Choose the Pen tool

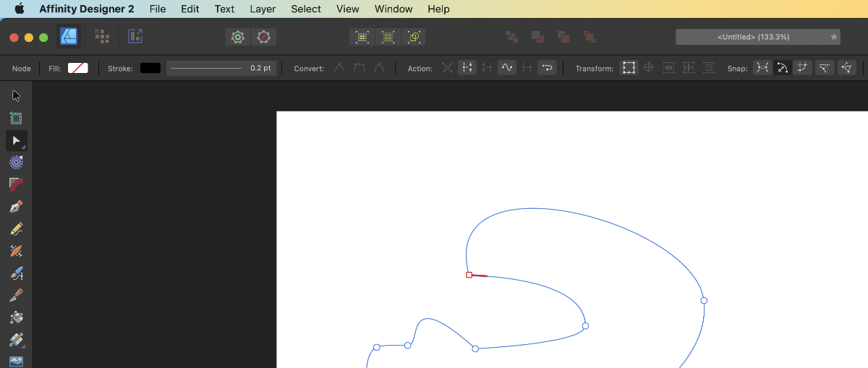coord(16,207)
